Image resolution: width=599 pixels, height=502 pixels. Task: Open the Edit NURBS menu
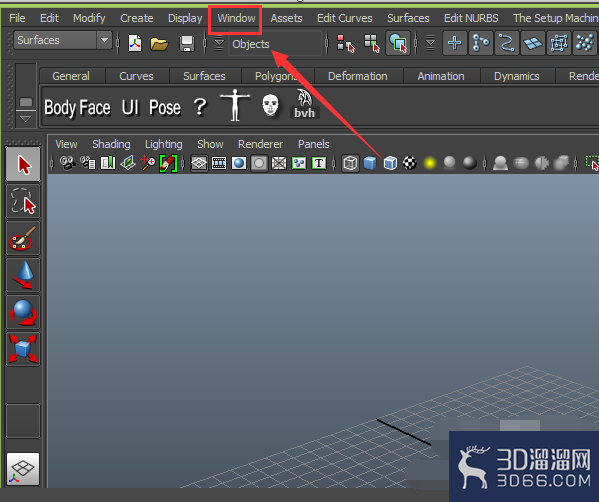coord(471,18)
